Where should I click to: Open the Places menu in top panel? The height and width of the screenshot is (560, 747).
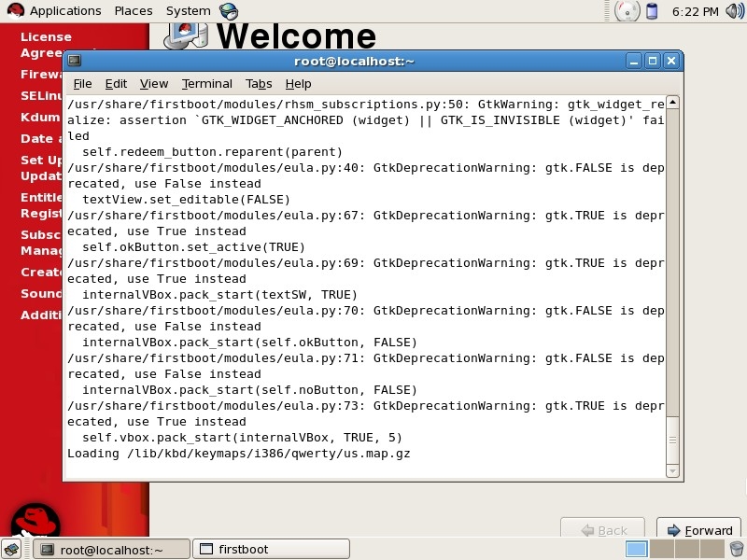click(x=134, y=10)
